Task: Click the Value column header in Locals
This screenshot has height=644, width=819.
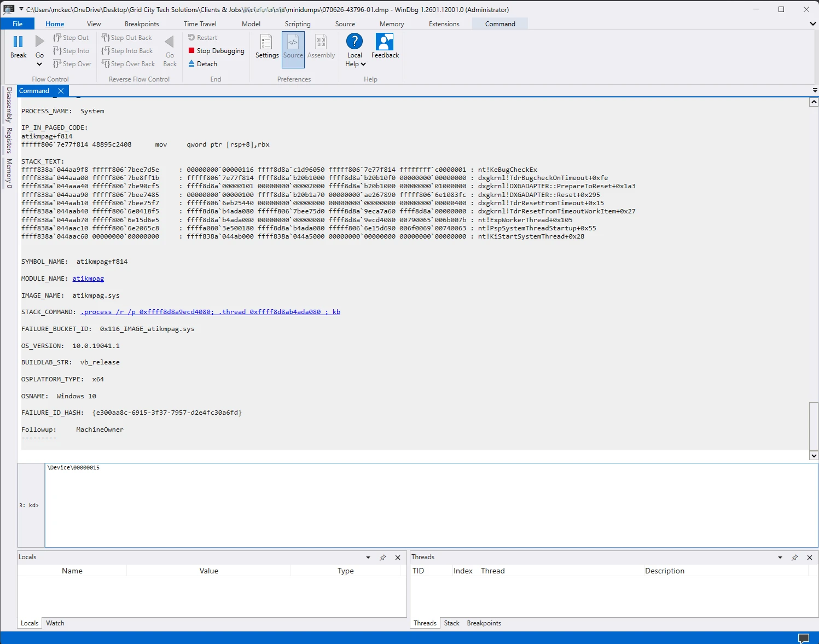Action: [x=209, y=571]
